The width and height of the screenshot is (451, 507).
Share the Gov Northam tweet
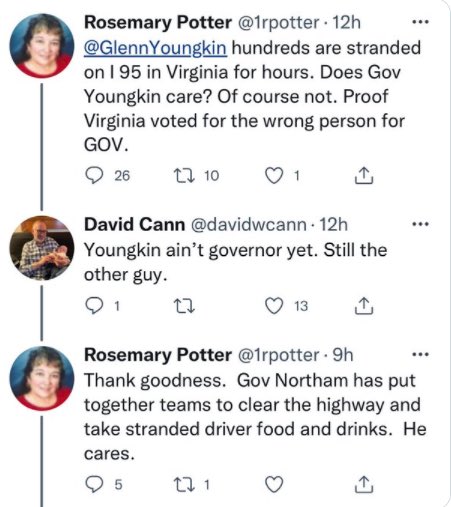click(x=364, y=484)
